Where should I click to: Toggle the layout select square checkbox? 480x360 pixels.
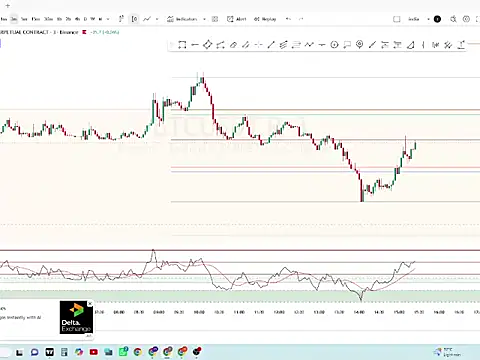396,19
